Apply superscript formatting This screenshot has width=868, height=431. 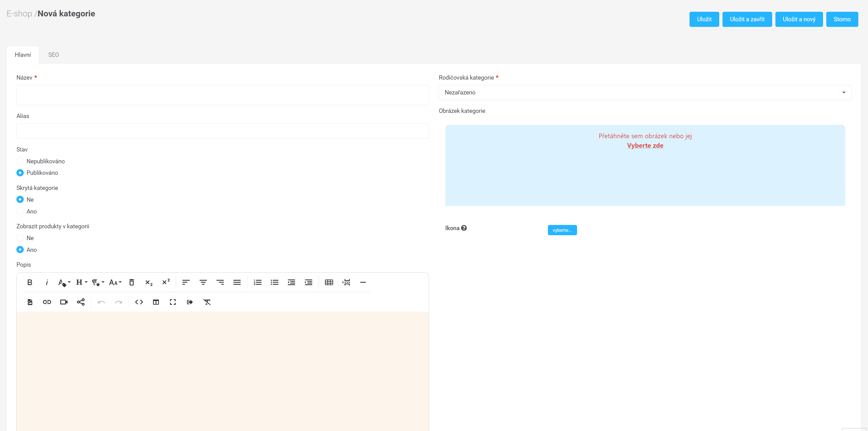coord(166,282)
